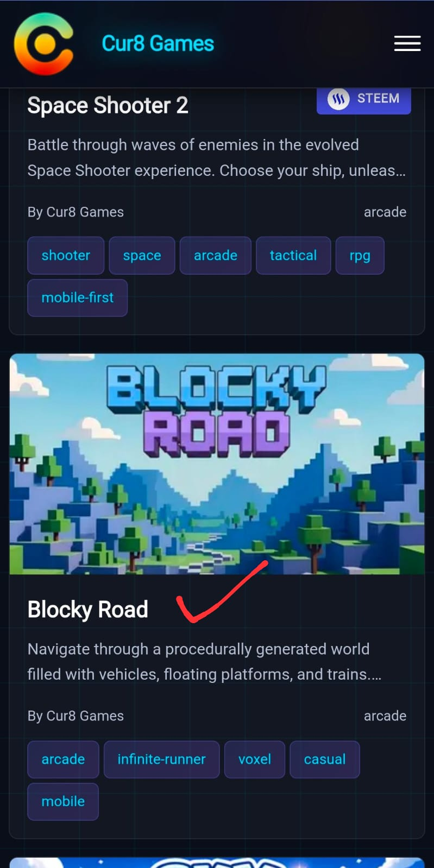Filter by the tactical tag
The width and height of the screenshot is (434, 868).
click(x=293, y=255)
